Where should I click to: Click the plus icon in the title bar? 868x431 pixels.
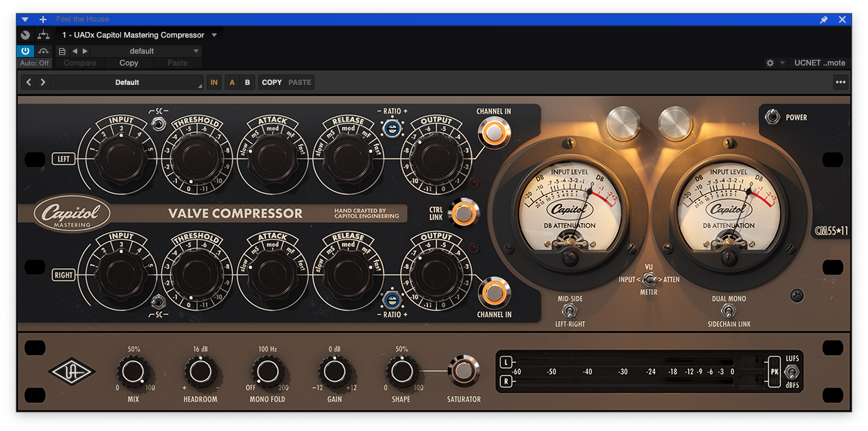coord(43,19)
